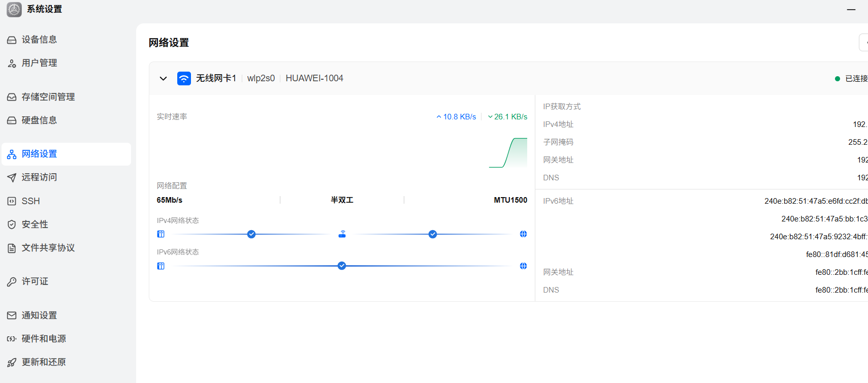Image resolution: width=868 pixels, height=383 pixels.
Task: Open 用户管理 settings page
Action: point(67,63)
